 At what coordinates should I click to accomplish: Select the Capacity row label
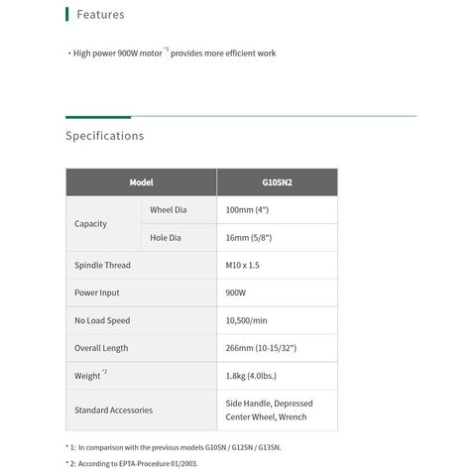[90, 224]
